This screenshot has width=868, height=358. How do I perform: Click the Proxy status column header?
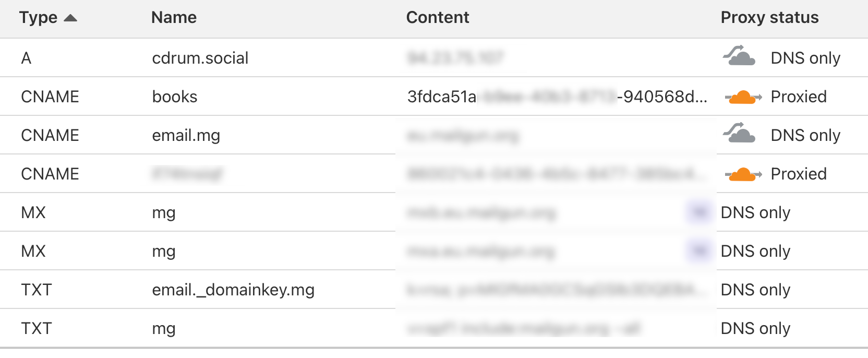[769, 18]
